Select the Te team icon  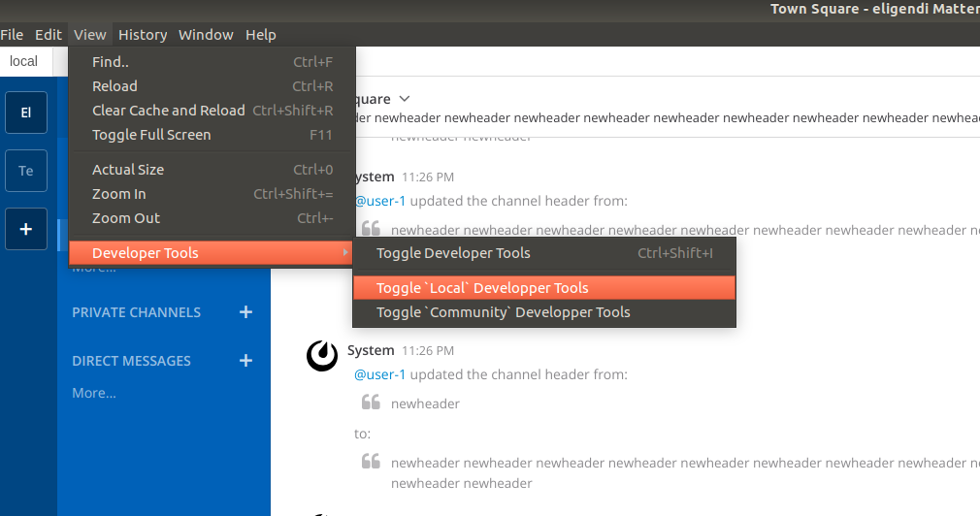26,171
